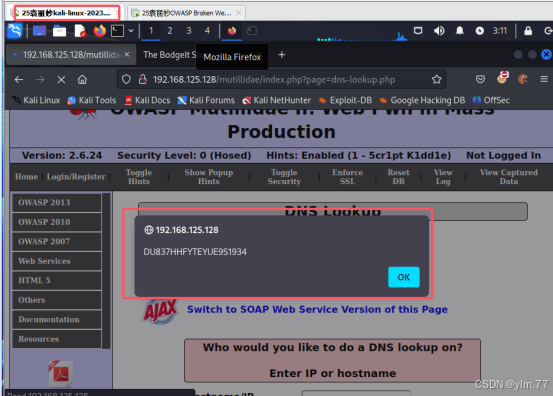Click the URL address bar
The width and height of the screenshot is (553, 396).
point(282,80)
